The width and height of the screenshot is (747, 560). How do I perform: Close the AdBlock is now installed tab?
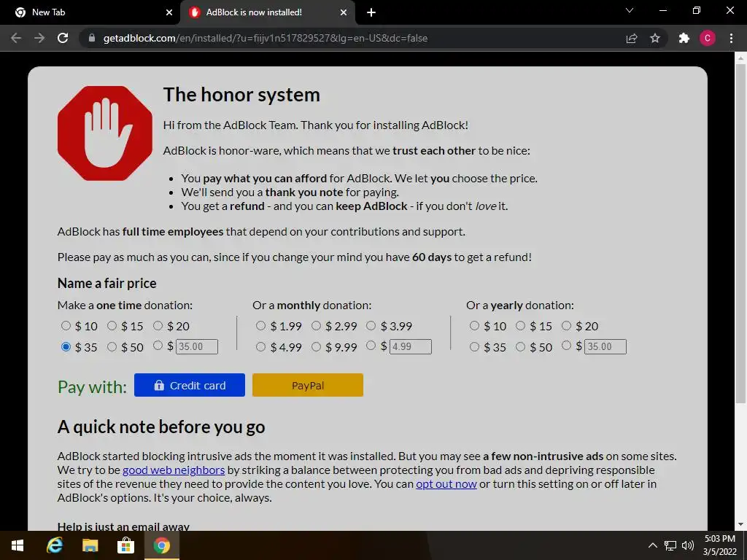point(344,12)
